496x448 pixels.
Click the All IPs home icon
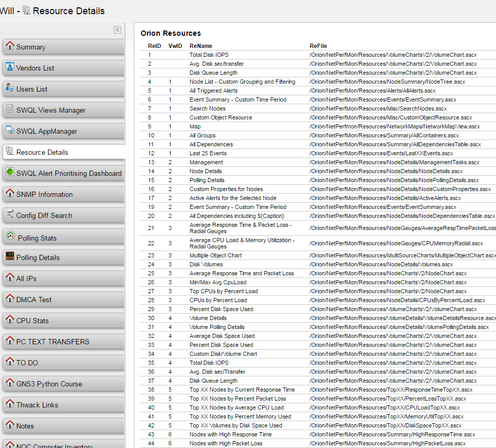[10, 277]
